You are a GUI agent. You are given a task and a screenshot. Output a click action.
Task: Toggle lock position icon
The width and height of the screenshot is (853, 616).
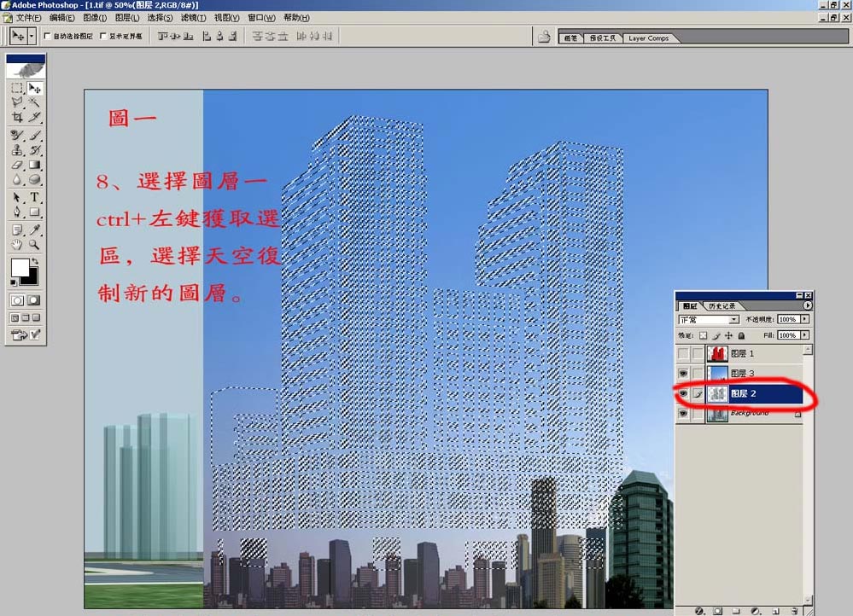pos(728,335)
